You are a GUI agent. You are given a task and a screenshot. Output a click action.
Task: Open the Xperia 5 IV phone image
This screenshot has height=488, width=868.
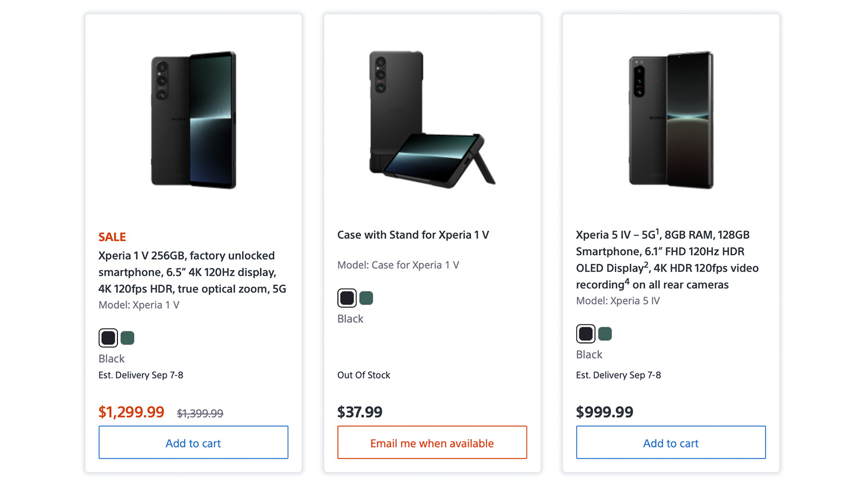click(x=671, y=120)
